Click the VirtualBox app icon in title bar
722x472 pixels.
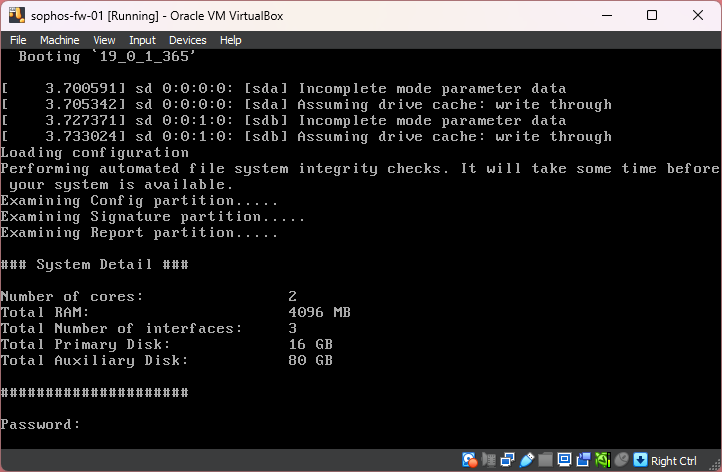coord(17,15)
